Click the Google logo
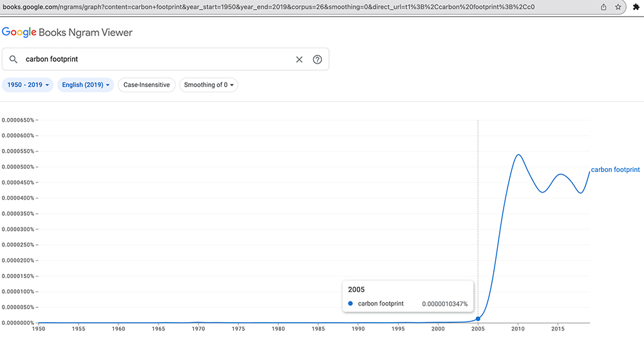Viewport: 644px width, 337px height. 19,32
